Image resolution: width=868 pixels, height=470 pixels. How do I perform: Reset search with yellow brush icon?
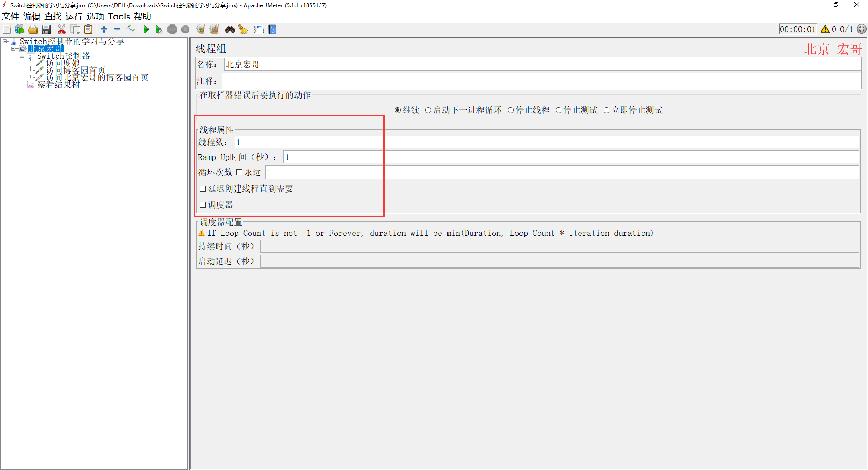243,29
